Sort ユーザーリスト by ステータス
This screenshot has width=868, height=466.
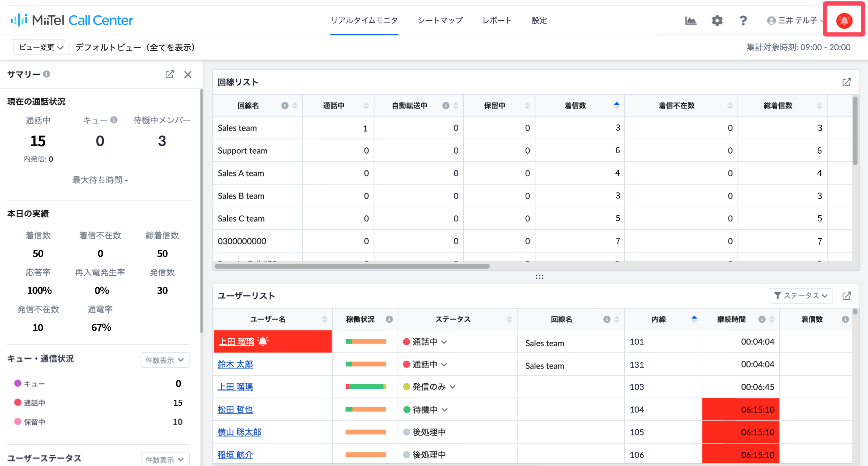pos(510,319)
